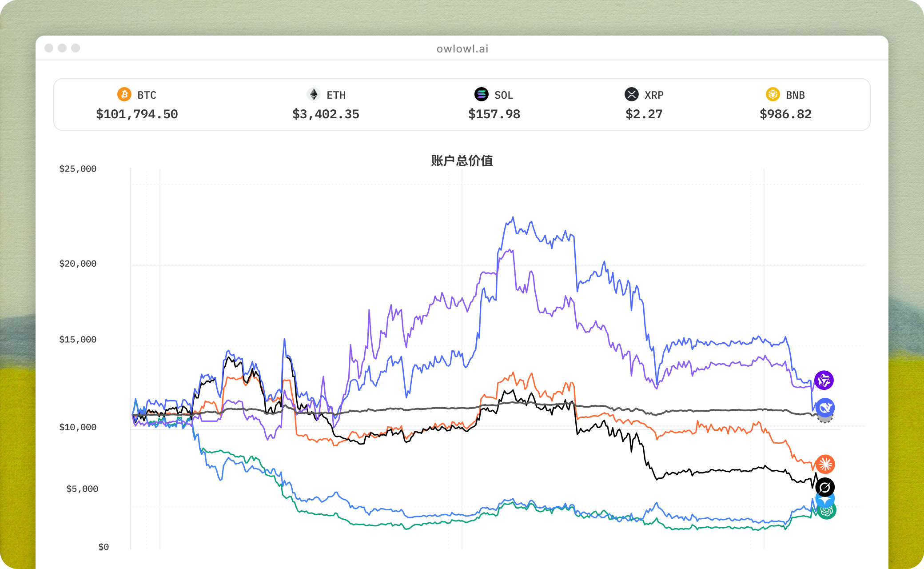Select the black Grok model icon
This screenshot has height=569, width=924.
(825, 487)
